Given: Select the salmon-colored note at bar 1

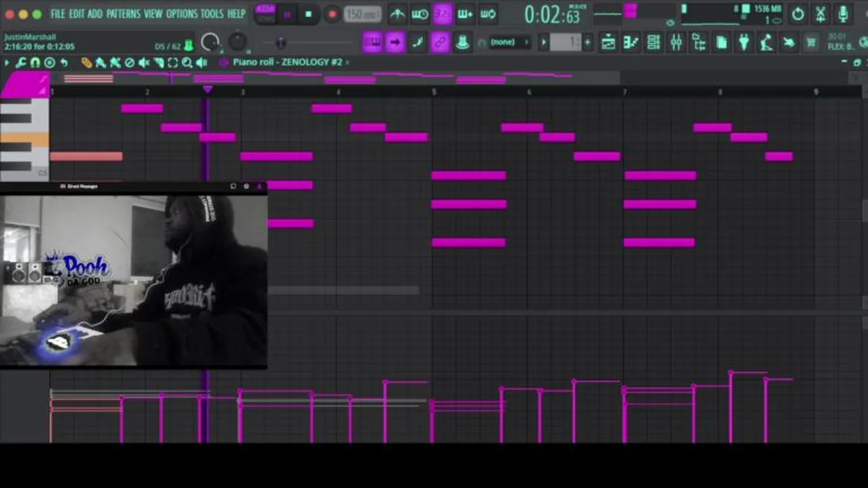Looking at the screenshot, I should click(x=86, y=157).
